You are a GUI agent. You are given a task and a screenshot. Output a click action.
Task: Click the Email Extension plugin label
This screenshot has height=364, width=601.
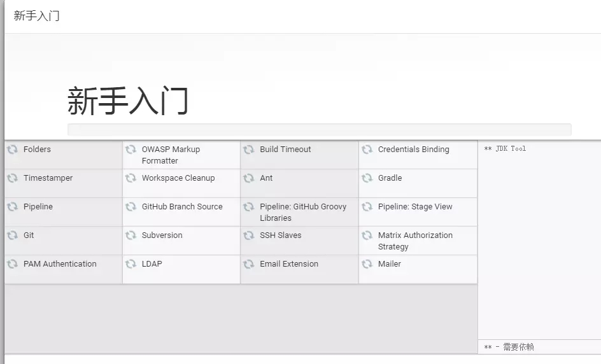(x=289, y=264)
